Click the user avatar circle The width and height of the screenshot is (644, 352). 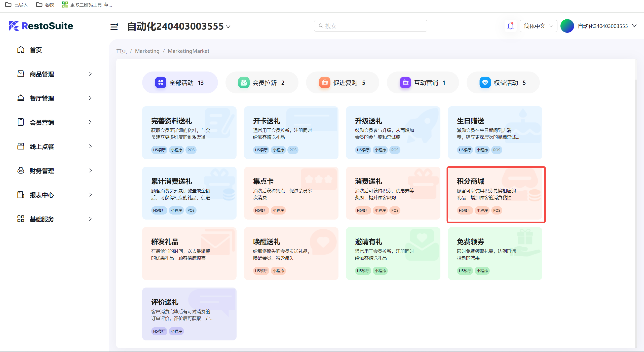[x=567, y=26]
